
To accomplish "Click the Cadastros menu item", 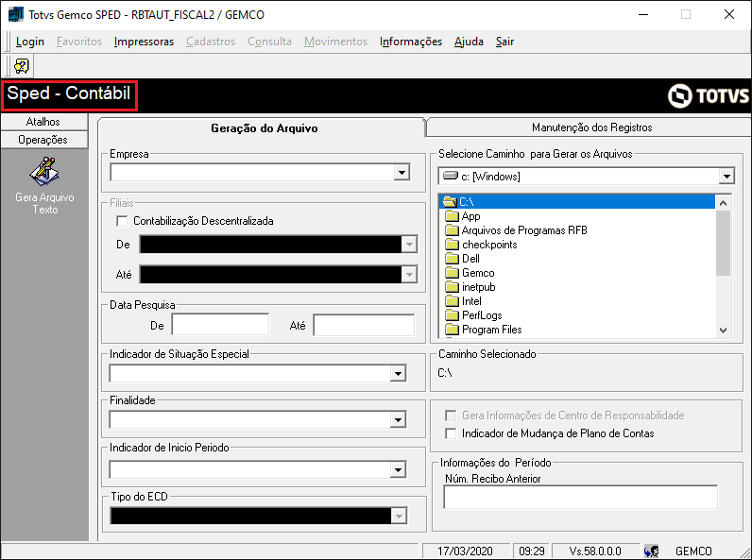I will coord(211,42).
